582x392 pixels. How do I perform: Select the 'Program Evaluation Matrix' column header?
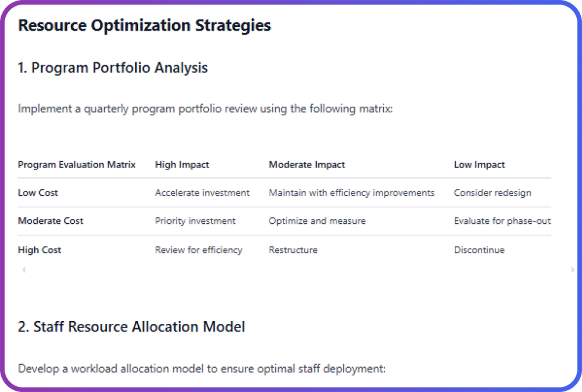click(x=77, y=165)
